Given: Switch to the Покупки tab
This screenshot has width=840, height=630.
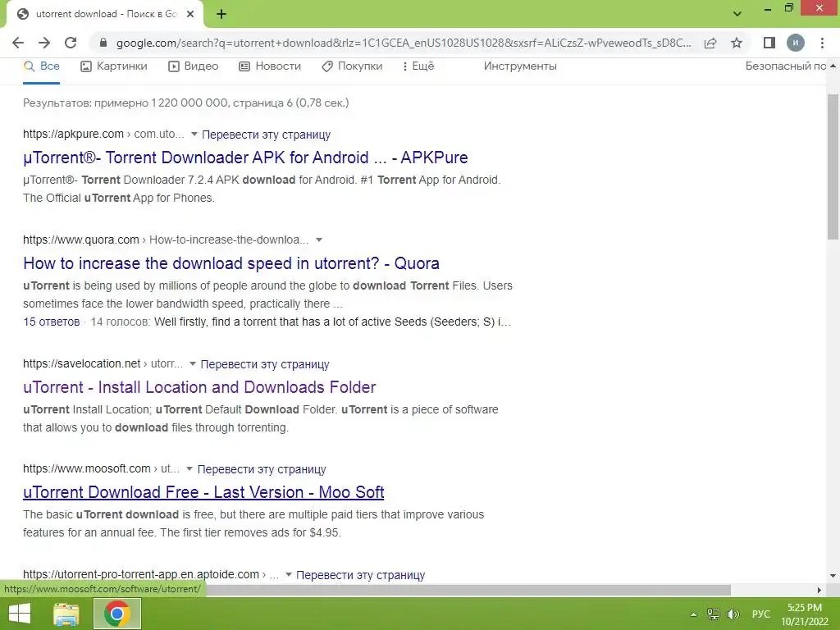Looking at the screenshot, I should pos(352,66).
